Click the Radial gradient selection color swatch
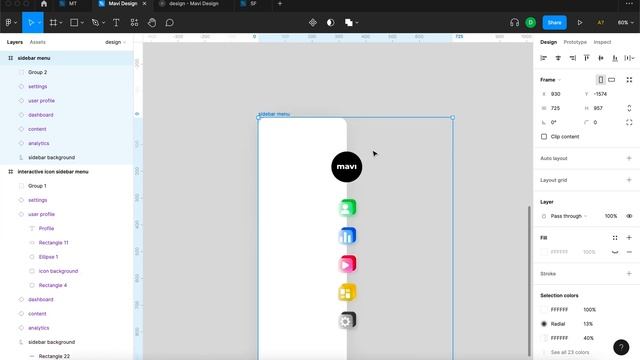This screenshot has width=640, height=360. (x=544, y=324)
